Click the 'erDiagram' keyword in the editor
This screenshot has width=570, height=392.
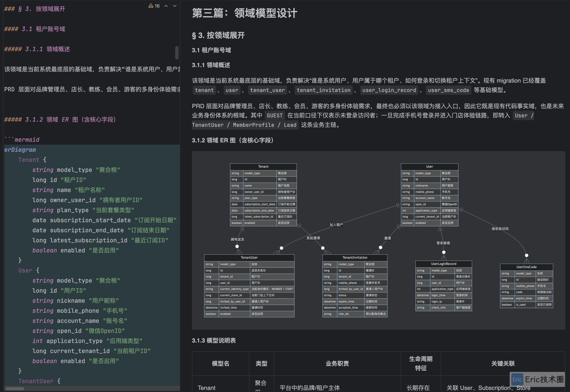point(20,150)
